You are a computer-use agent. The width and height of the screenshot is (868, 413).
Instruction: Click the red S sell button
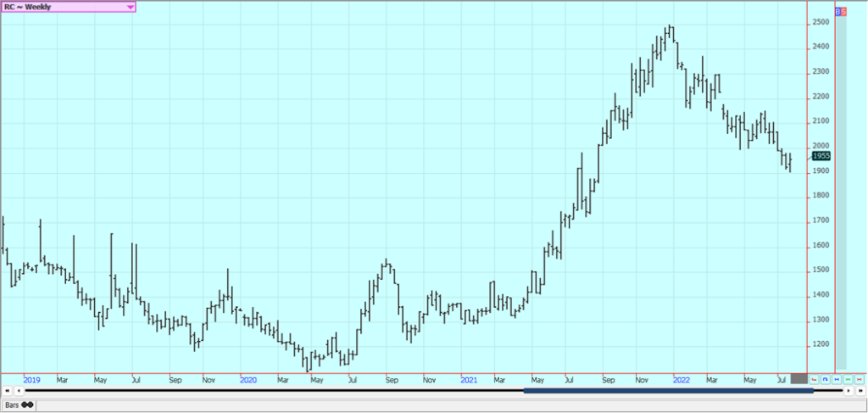point(843,11)
